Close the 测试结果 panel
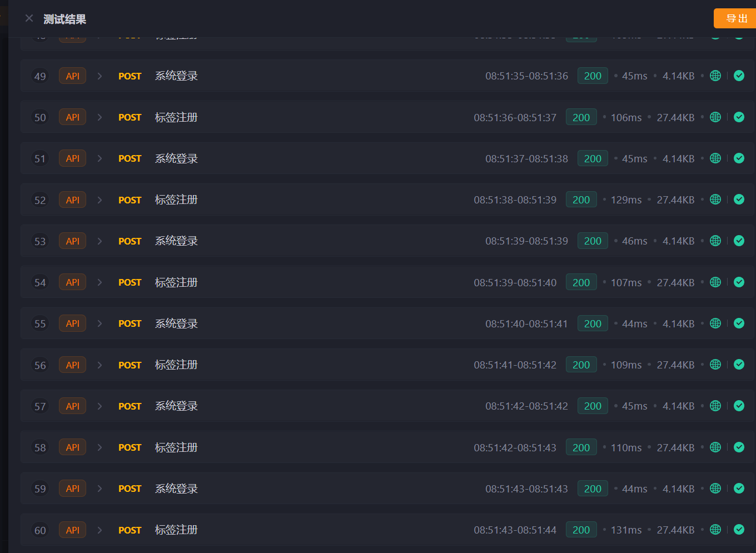Screen dimensions: 756x553 point(29,19)
